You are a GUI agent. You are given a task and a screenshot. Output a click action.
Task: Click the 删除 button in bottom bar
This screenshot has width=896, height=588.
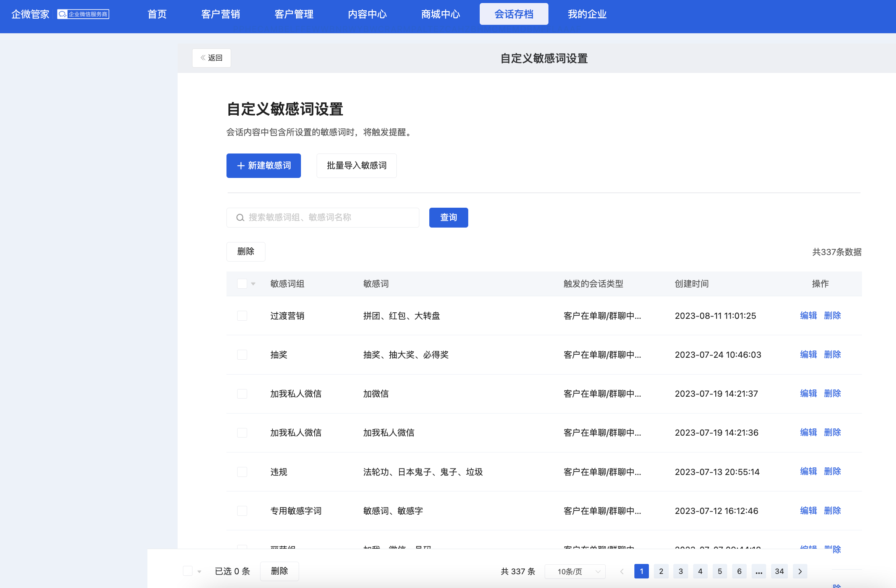pos(280,571)
